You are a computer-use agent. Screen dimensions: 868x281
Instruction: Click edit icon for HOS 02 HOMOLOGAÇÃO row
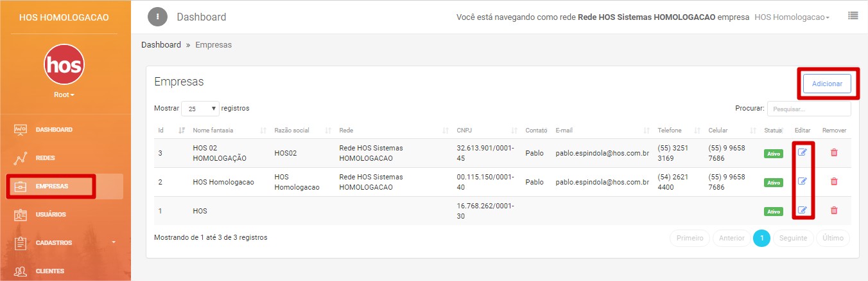point(802,152)
